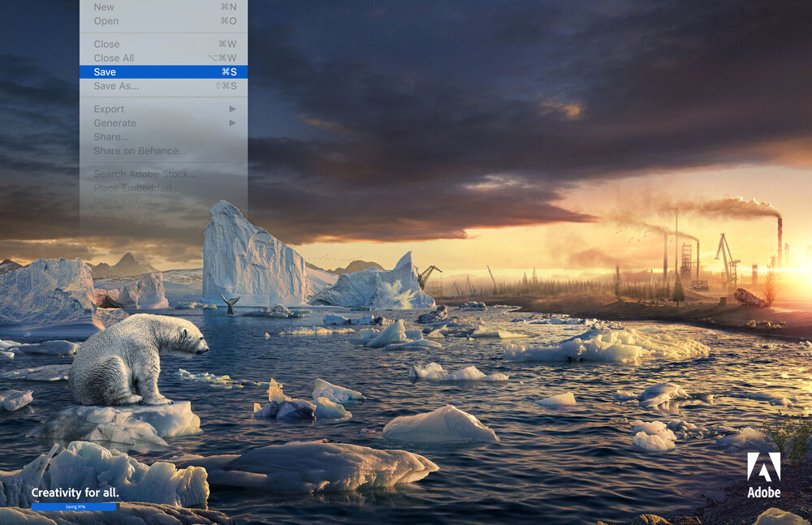
Task: Choose New from the menu
Action: click(x=104, y=6)
